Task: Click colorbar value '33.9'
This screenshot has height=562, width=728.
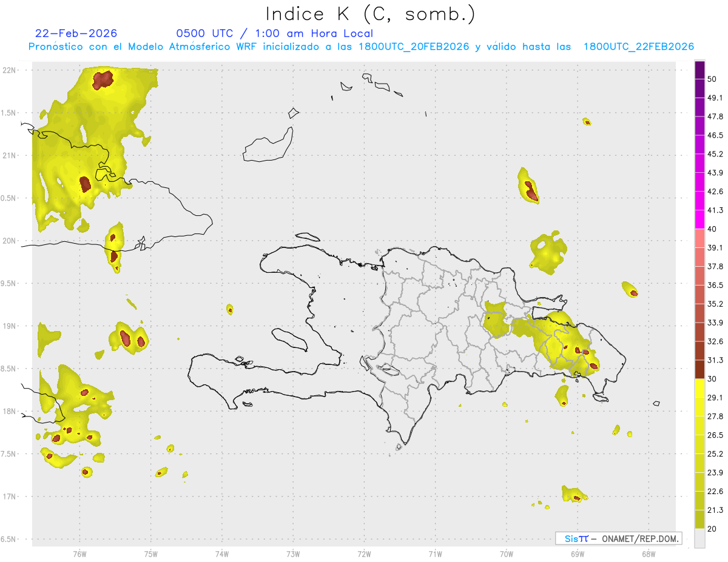Action: [715, 323]
